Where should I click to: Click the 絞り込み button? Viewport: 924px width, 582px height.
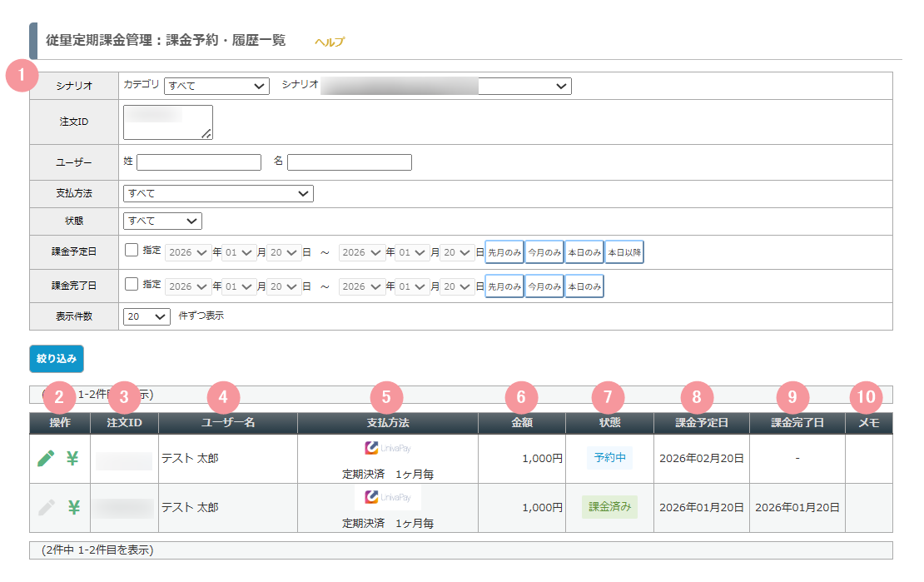click(57, 359)
